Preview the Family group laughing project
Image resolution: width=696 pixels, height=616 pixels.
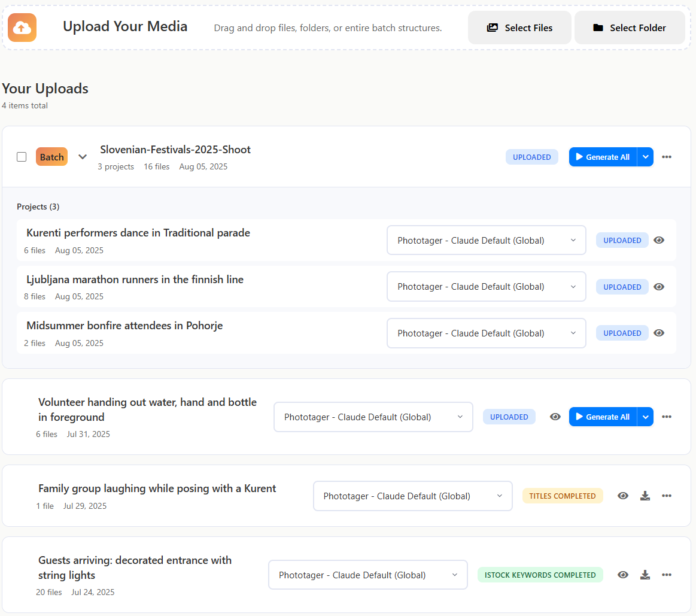click(x=623, y=496)
